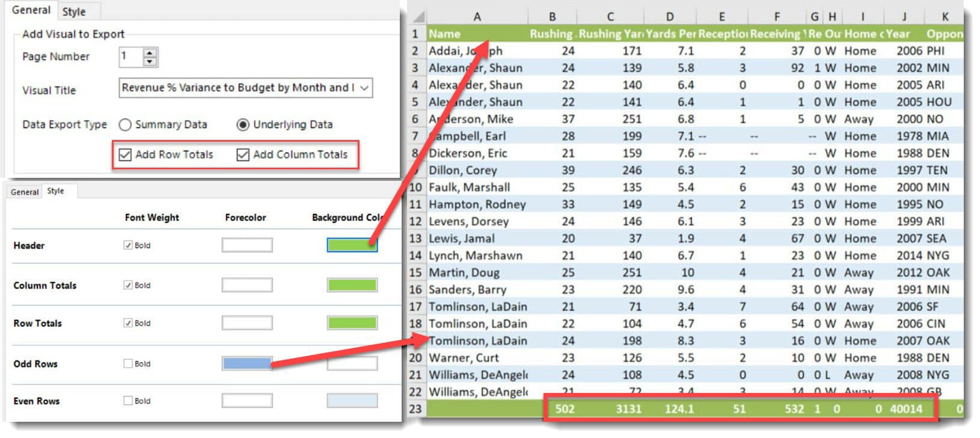Toggle Add Row Totals checkbox

point(125,155)
